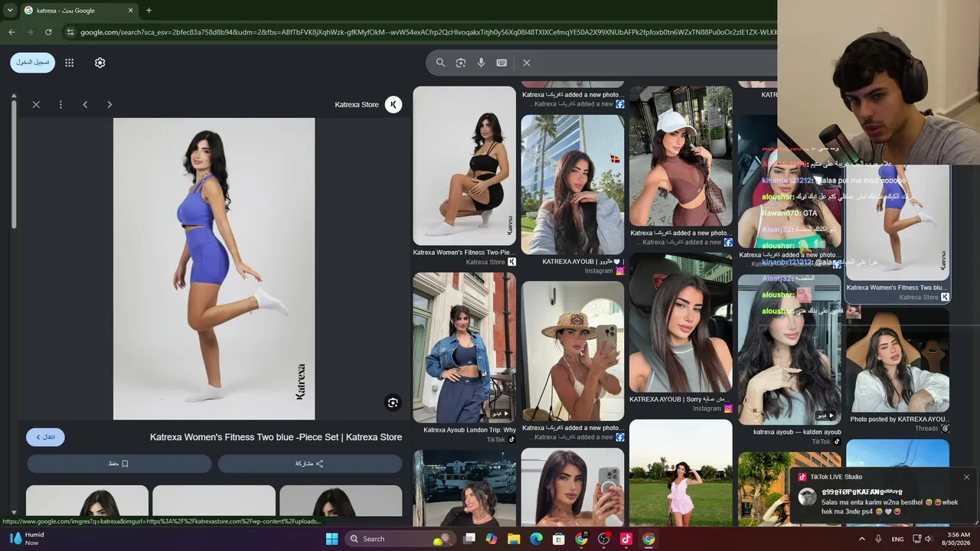This screenshot has width=980, height=551.
Task: Open the on-screen keyboard input tool
Action: [501, 63]
